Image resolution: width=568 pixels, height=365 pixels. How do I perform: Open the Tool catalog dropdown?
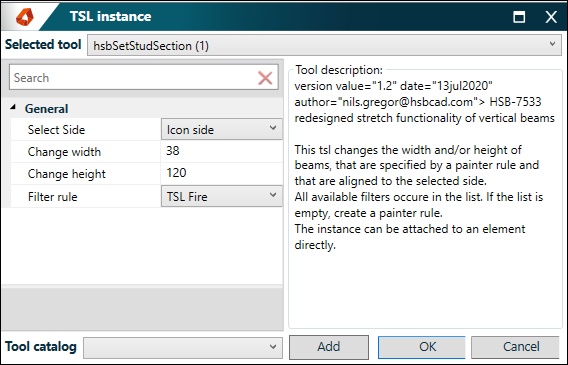point(183,348)
